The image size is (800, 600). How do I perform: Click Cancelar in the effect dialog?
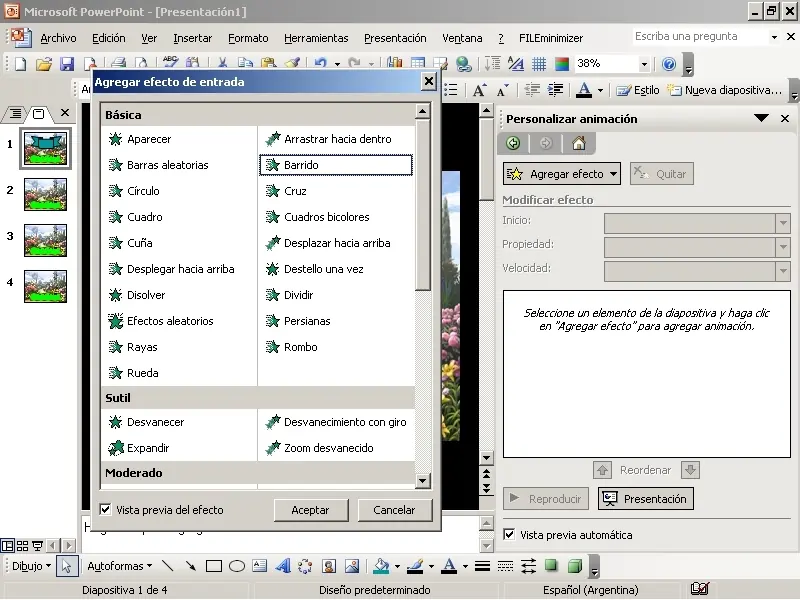click(394, 510)
